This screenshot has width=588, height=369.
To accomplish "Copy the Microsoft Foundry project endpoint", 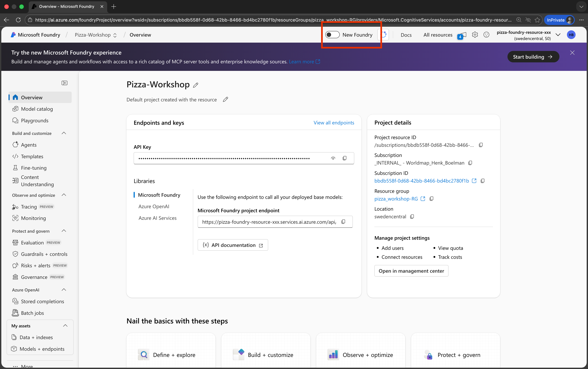I will (x=343, y=222).
